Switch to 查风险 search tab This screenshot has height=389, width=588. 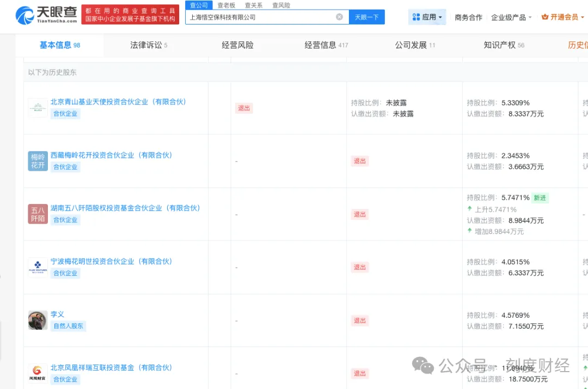point(281,5)
